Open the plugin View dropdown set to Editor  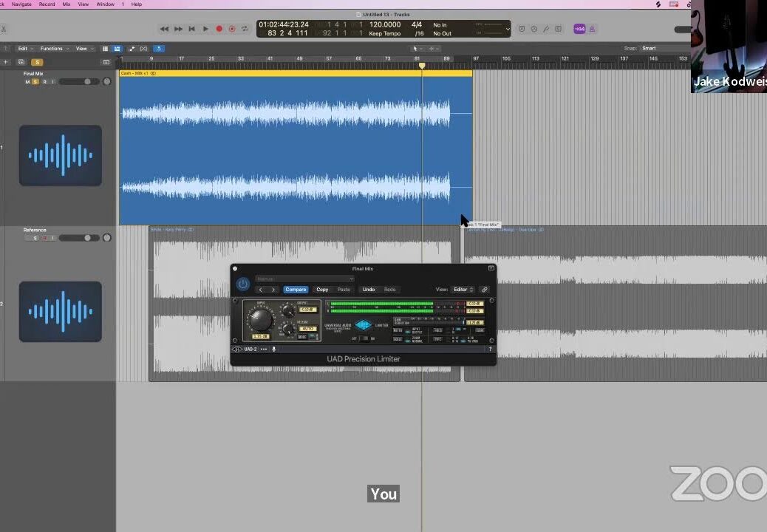(x=463, y=290)
